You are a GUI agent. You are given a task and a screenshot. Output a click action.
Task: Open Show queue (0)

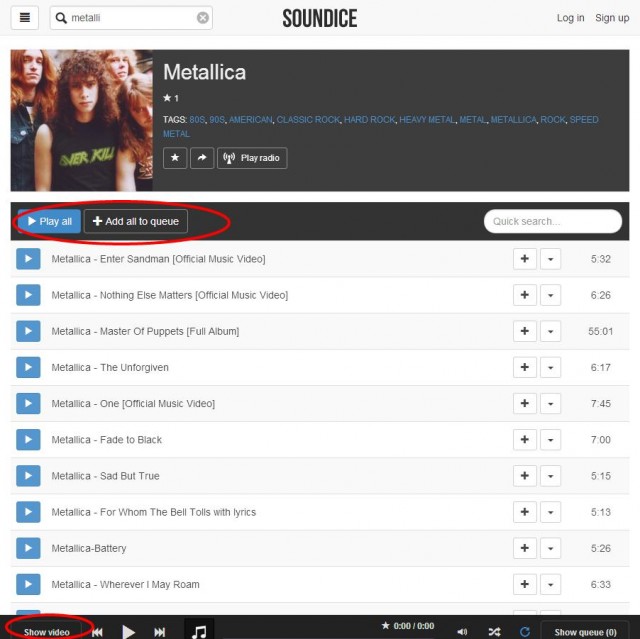click(x=585, y=631)
